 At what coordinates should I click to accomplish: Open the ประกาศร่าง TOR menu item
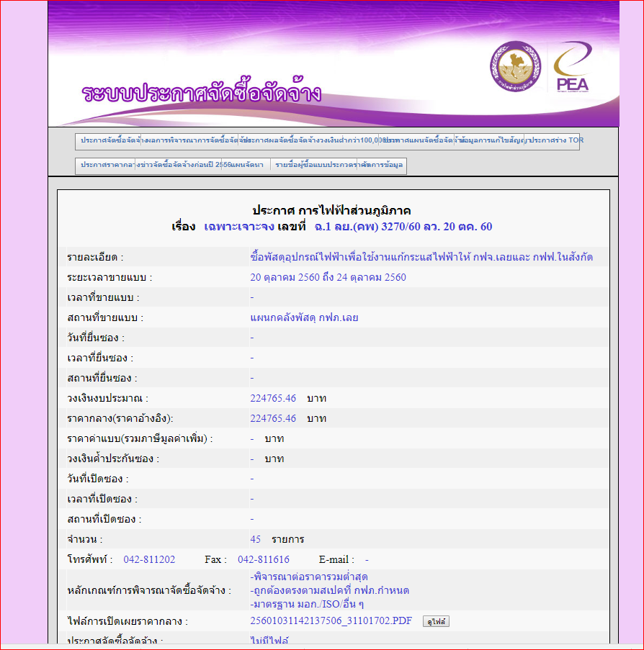pos(552,140)
